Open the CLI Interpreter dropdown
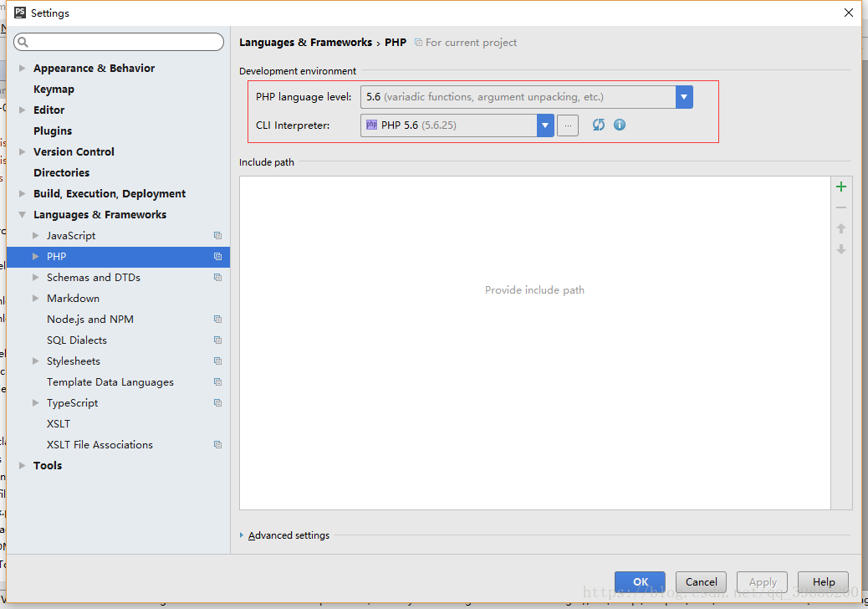 (545, 125)
